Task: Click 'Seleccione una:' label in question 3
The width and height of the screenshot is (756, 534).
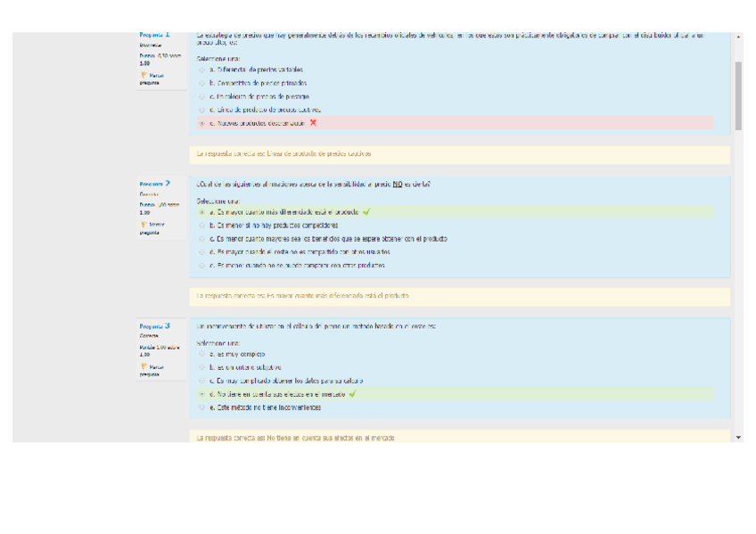Action: coord(218,343)
